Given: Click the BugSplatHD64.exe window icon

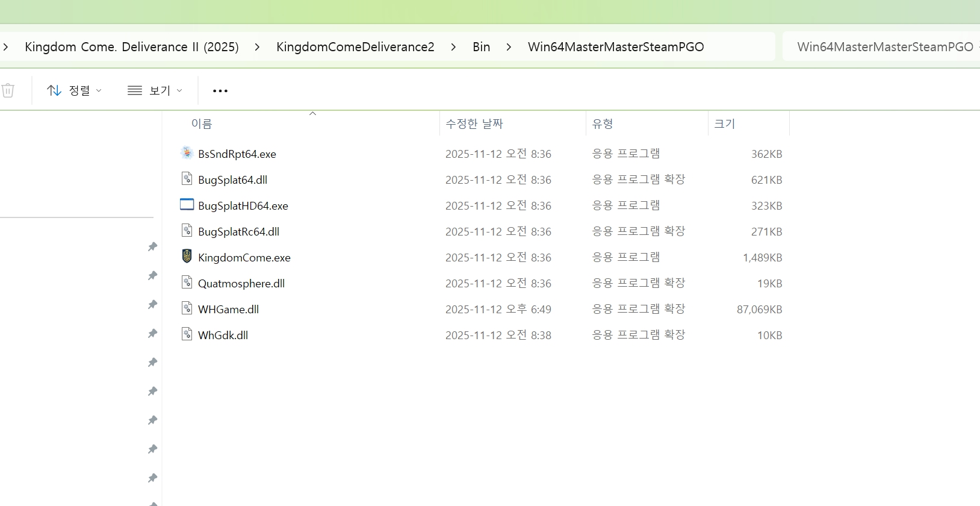Looking at the screenshot, I should click(x=187, y=205).
